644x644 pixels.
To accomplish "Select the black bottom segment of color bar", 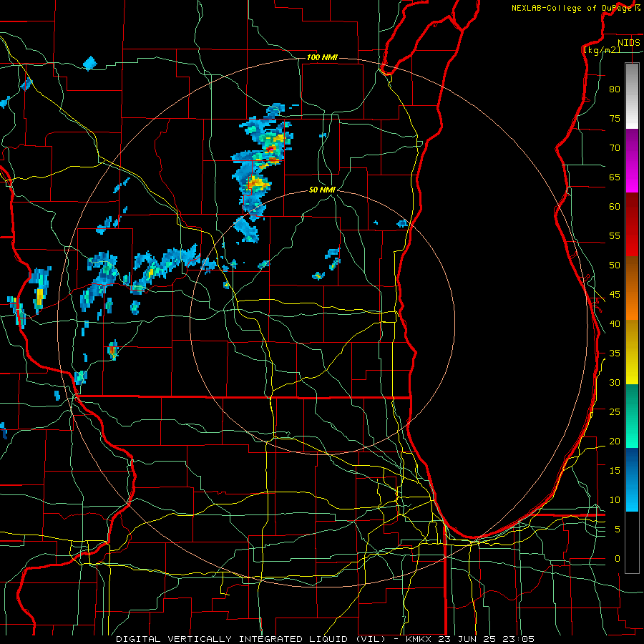I will [x=632, y=542].
